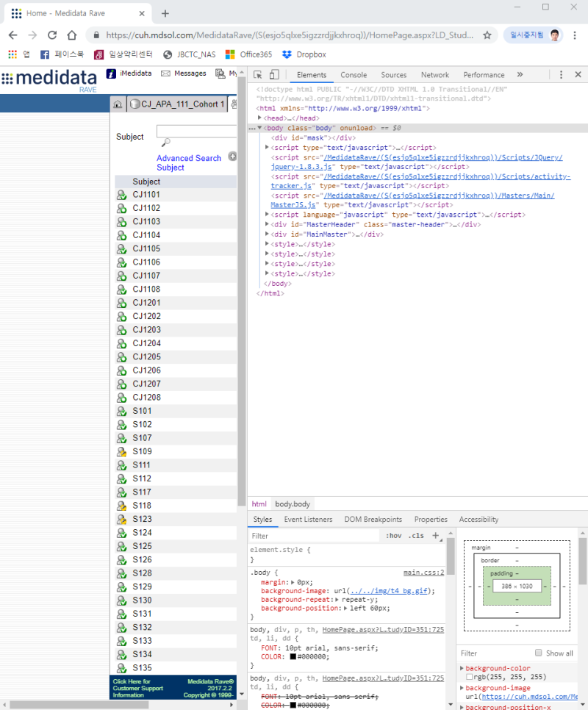Show more DevTools tabs chevron

(520, 75)
